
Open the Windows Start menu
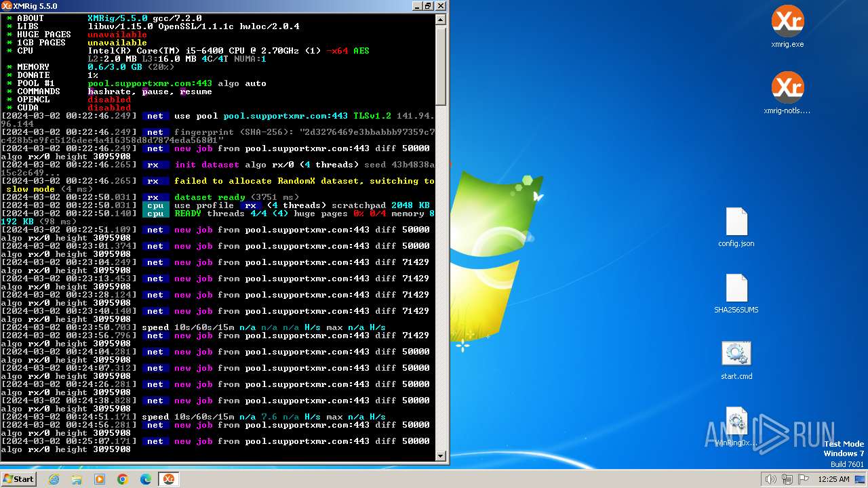coord(18,479)
